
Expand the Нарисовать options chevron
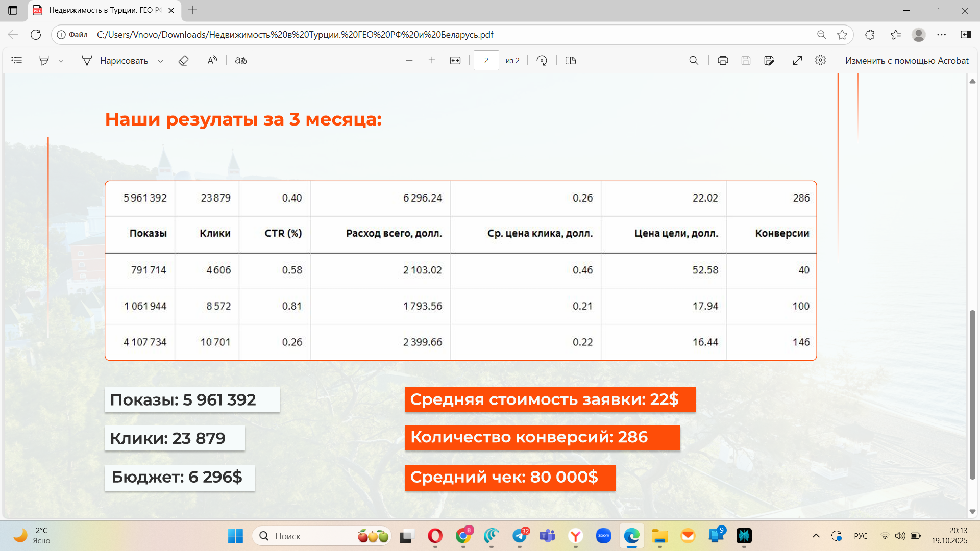click(x=160, y=61)
